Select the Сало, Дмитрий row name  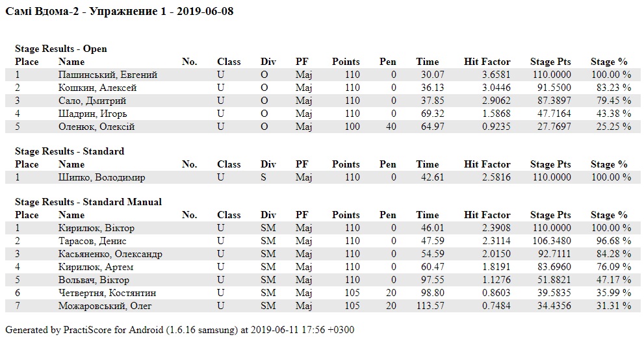click(x=94, y=101)
